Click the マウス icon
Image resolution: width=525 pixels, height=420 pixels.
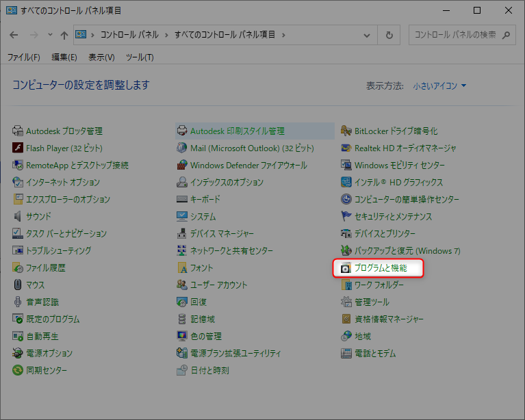point(17,285)
